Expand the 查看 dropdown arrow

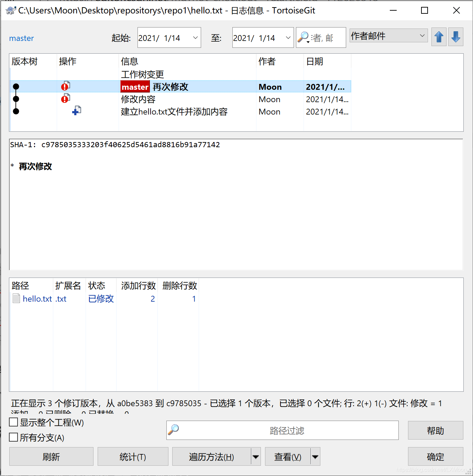(x=315, y=456)
